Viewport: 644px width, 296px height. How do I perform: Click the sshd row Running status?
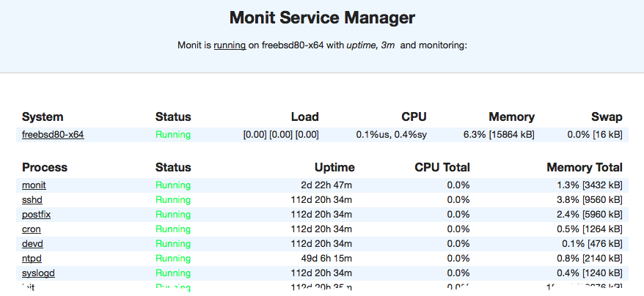173,200
